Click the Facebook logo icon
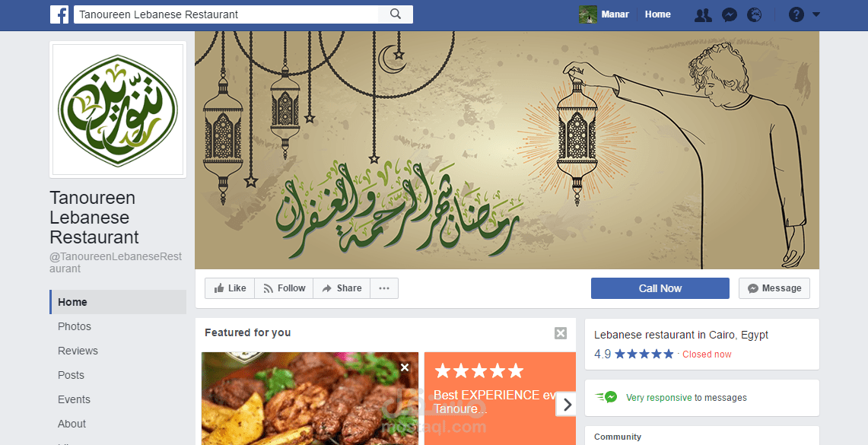The width and height of the screenshot is (868, 445). [x=59, y=14]
